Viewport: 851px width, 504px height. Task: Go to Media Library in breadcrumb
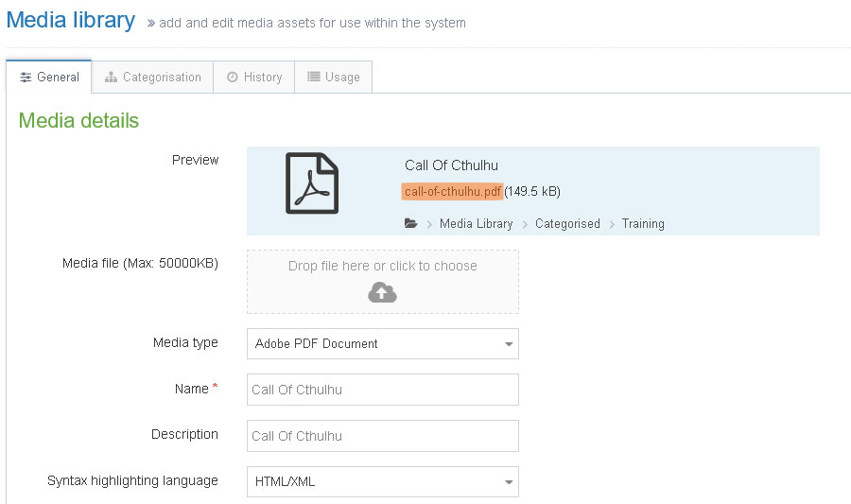[476, 224]
